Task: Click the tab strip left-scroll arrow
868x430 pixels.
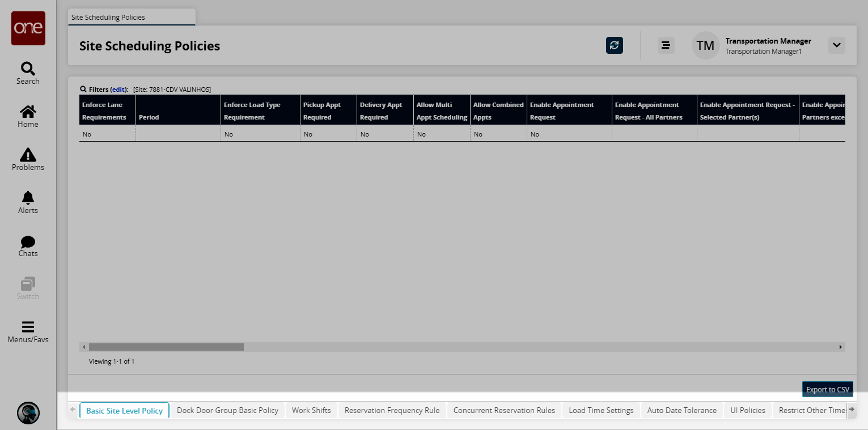Action: click(x=73, y=410)
